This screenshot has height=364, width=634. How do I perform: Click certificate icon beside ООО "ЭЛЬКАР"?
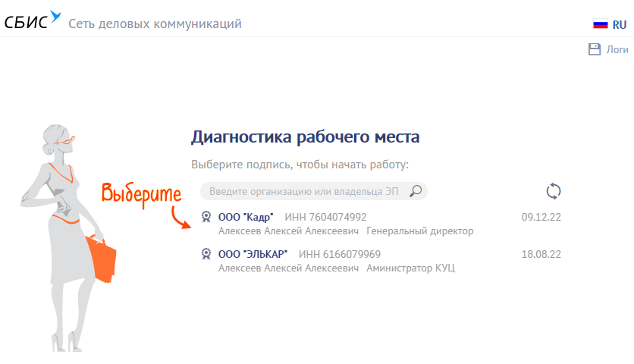click(206, 254)
